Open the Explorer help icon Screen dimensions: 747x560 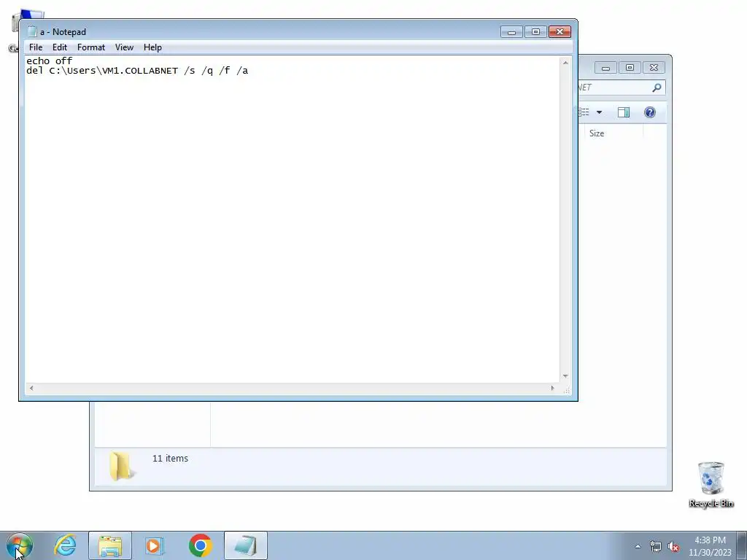[650, 112]
